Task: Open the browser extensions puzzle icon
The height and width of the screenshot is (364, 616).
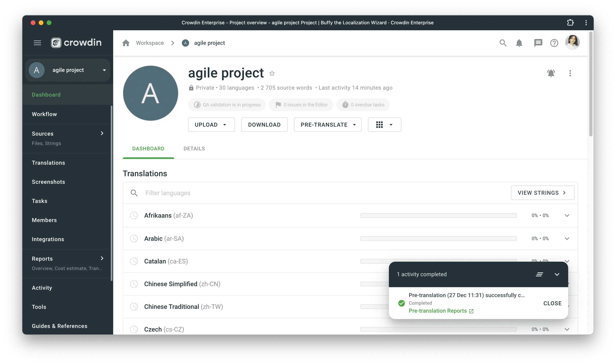Action: (570, 23)
